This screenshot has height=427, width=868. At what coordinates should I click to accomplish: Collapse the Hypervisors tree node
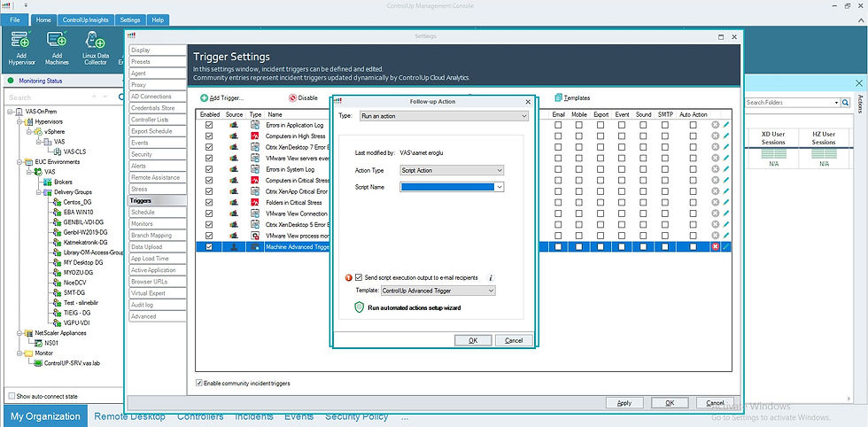point(20,121)
